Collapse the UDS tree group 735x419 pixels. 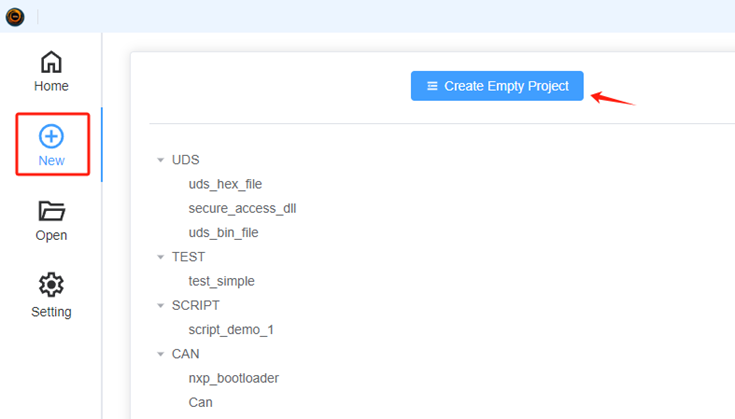[160, 160]
